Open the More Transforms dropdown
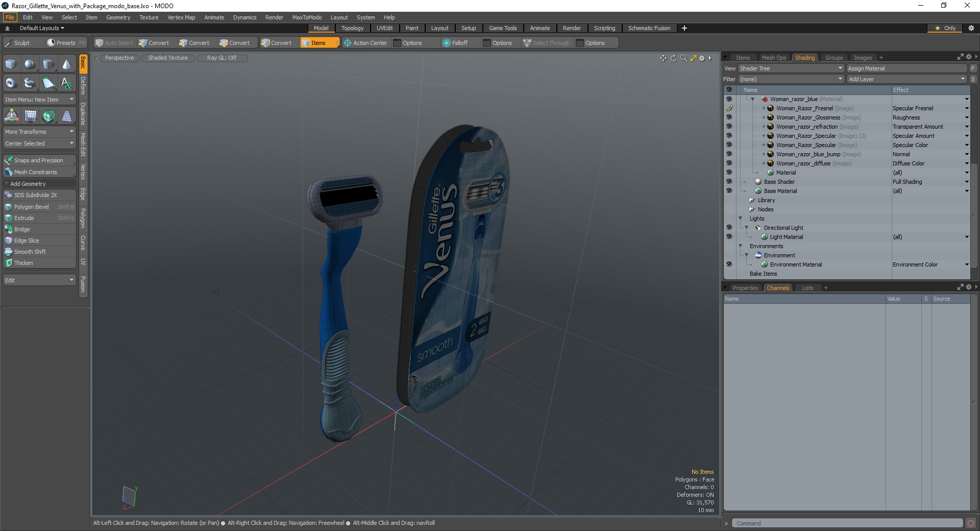The image size is (980, 531). pos(39,132)
